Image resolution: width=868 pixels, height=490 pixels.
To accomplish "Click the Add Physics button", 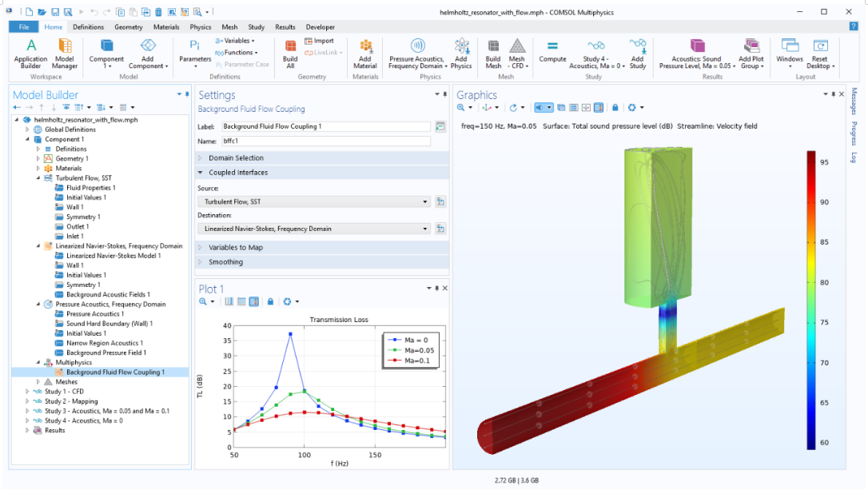I will pyautogui.click(x=461, y=53).
